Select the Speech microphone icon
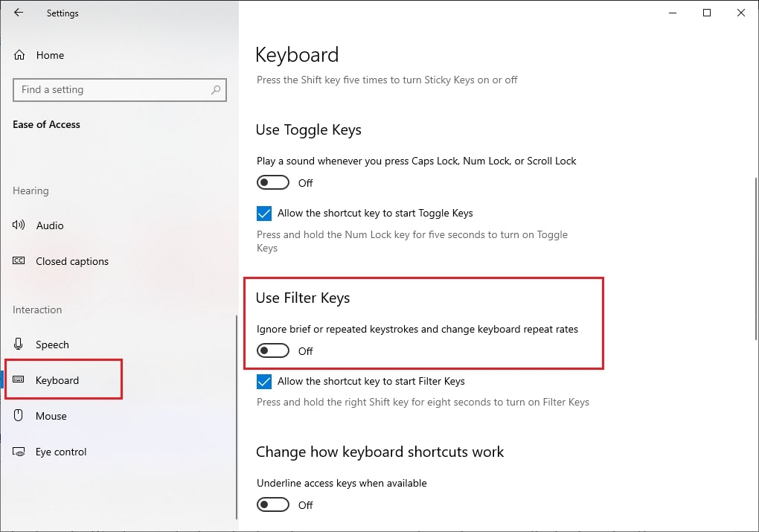Image resolution: width=759 pixels, height=532 pixels. coord(18,344)
